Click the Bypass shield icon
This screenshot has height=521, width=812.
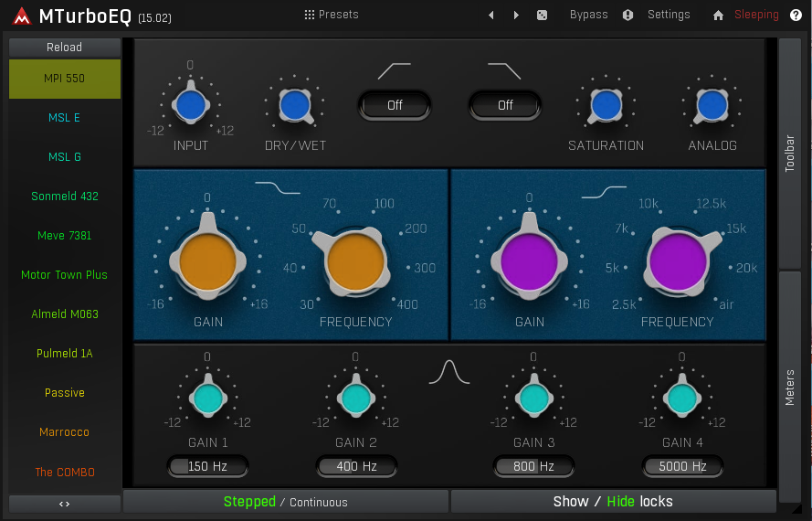coord(627,15)
